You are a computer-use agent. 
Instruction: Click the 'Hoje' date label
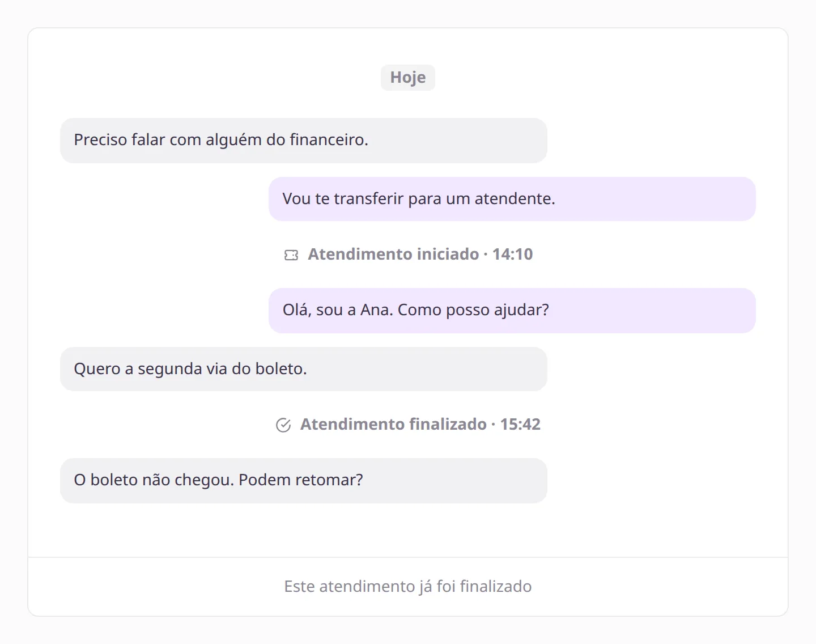[408, 77]
